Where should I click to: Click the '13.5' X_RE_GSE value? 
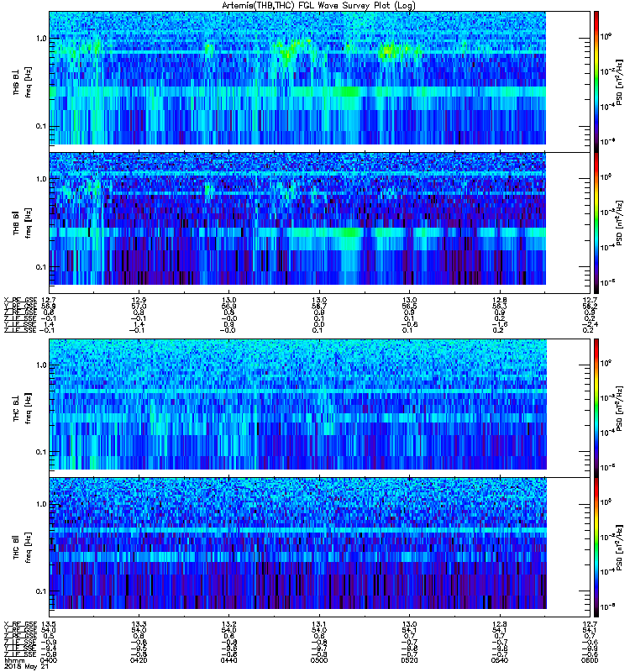[x=48, y=624]
